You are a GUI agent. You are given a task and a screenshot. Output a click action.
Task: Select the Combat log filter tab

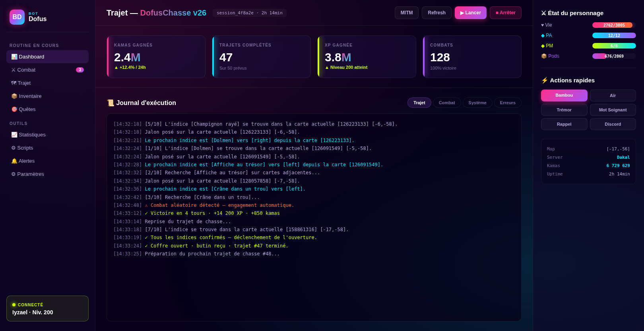(x=447, y=103)
